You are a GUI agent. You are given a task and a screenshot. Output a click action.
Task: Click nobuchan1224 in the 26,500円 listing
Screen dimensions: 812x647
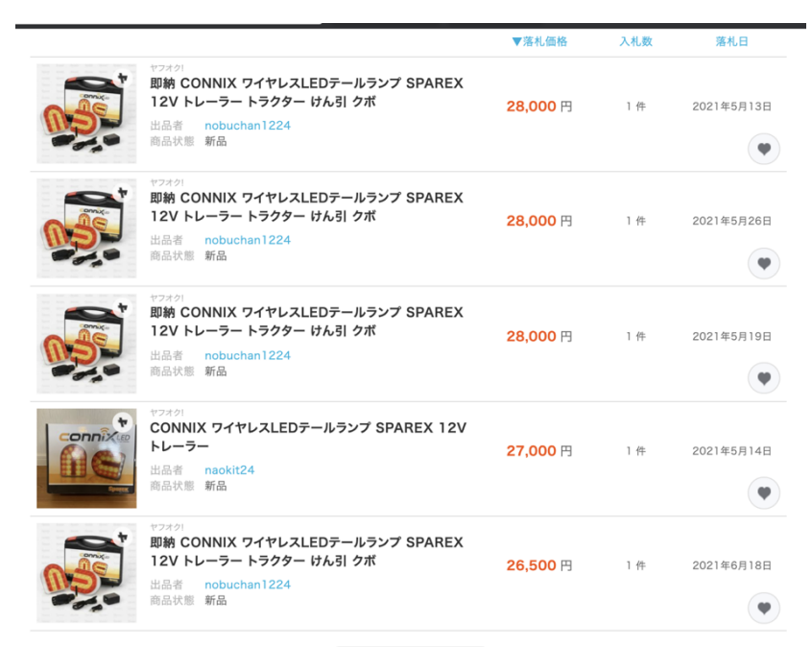click(247, 585)
